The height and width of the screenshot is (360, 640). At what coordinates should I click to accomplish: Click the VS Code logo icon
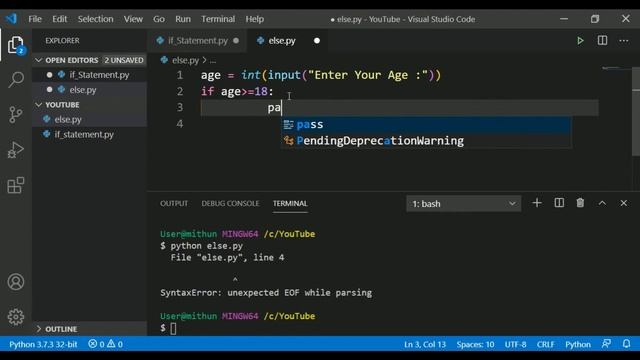pos(11,19)
